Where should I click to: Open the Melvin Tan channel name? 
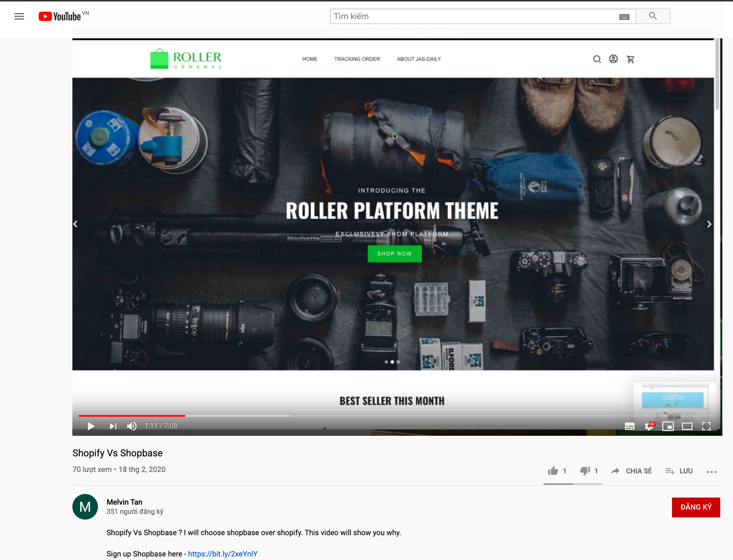[x=125, y=502]
